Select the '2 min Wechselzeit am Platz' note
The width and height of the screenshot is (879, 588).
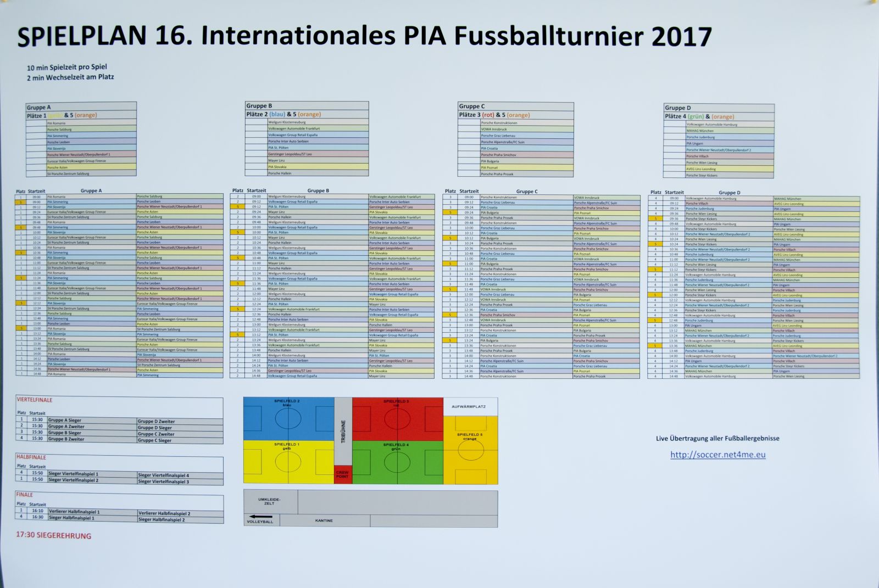[x=70, y=77]
